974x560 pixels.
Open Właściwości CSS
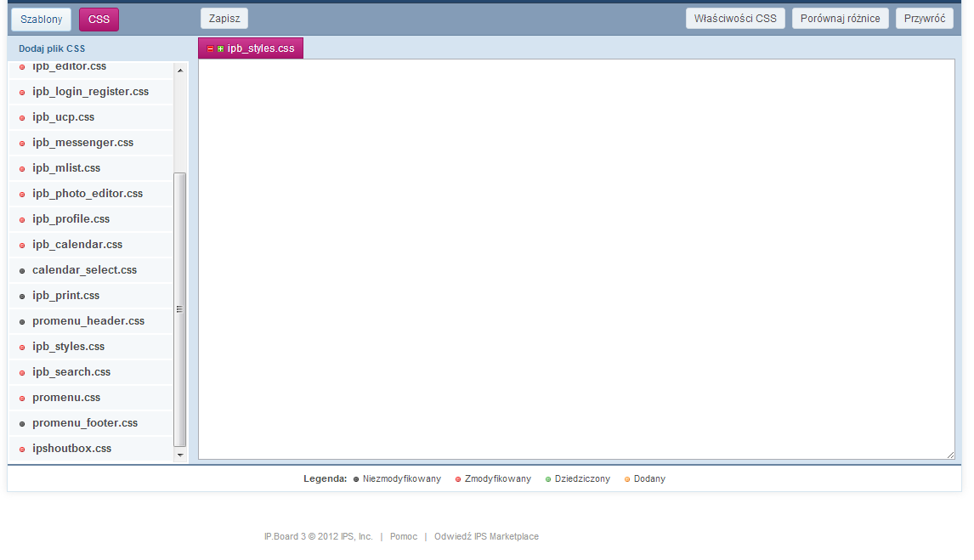735,18
